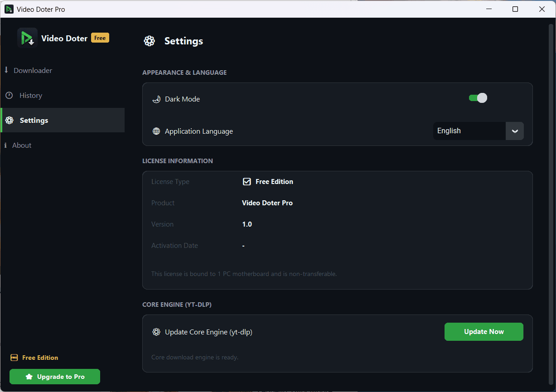556x392 pixels.
Task: Open the History page in sidebar
Action: pos(63,95)
